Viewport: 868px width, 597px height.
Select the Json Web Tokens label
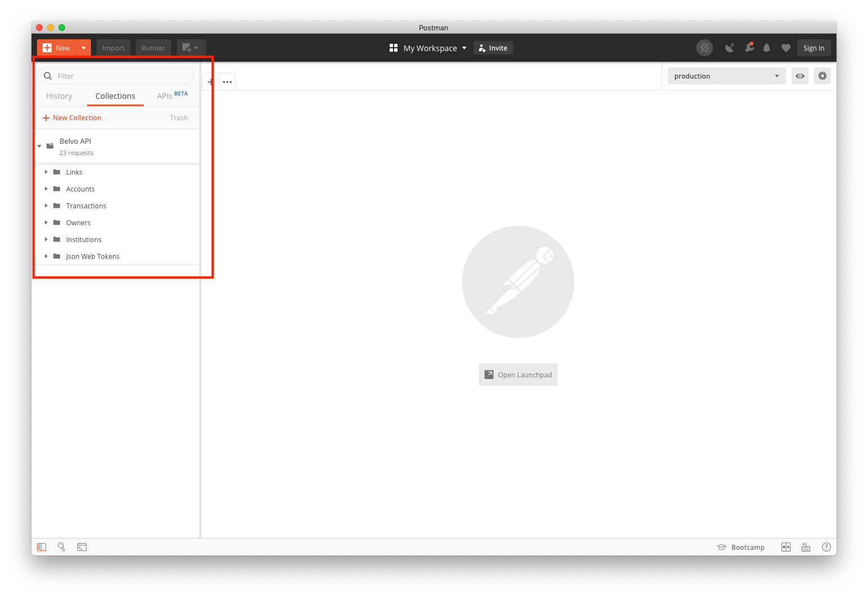tap(93, 256)
